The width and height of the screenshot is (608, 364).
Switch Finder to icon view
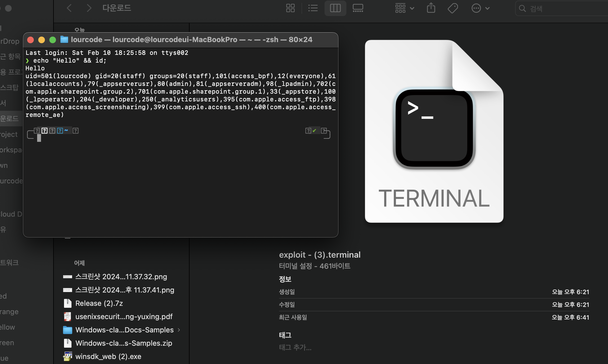point(290,8)
